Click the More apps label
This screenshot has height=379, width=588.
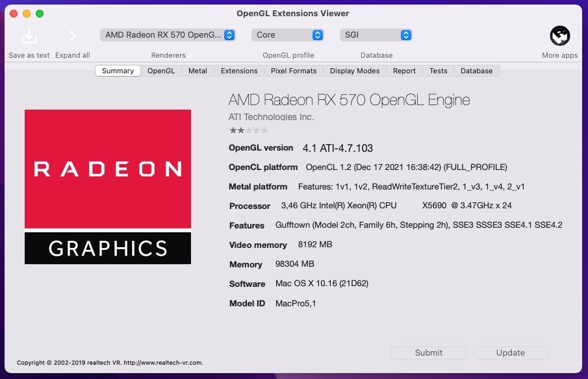(559, 55)
